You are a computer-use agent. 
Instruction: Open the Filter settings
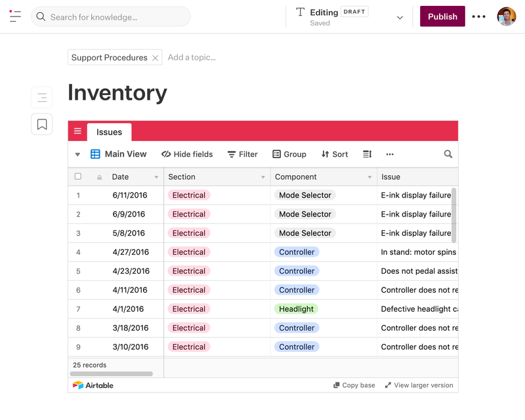(x=242, y=154)
